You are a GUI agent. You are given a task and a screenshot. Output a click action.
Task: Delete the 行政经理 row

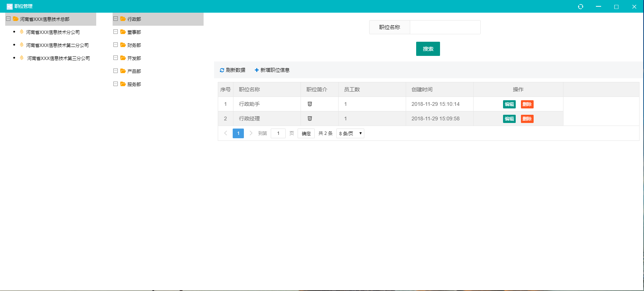(527, 119)
